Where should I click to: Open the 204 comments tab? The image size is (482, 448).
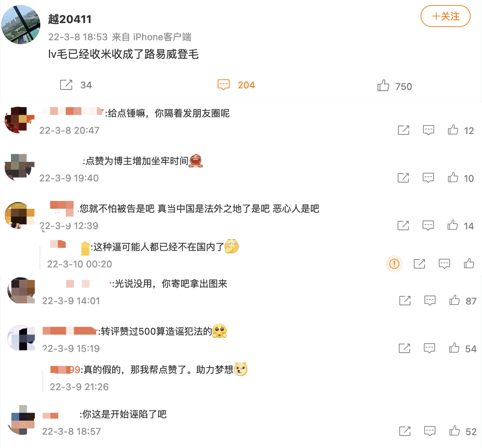(x=236, y=85)
